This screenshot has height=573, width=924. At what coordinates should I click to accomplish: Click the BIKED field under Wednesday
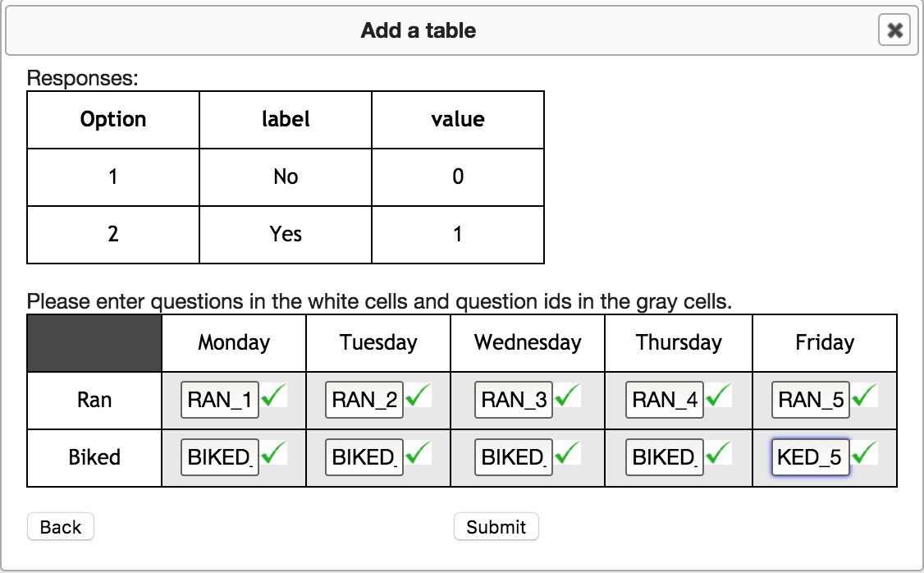513,457
